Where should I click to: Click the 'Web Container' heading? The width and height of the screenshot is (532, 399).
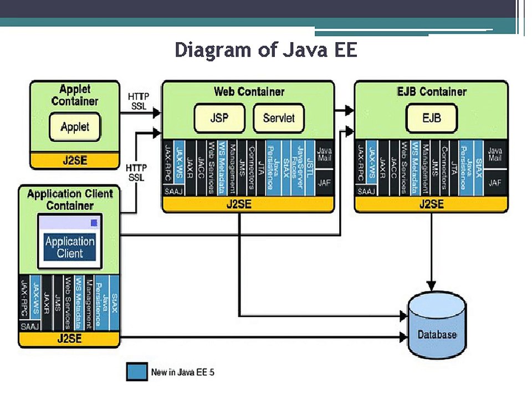249,91
